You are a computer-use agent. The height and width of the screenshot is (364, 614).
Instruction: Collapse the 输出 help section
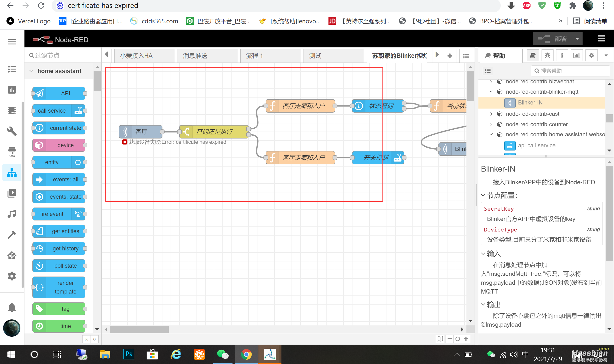pyautogui.click(x=491, y=304)
